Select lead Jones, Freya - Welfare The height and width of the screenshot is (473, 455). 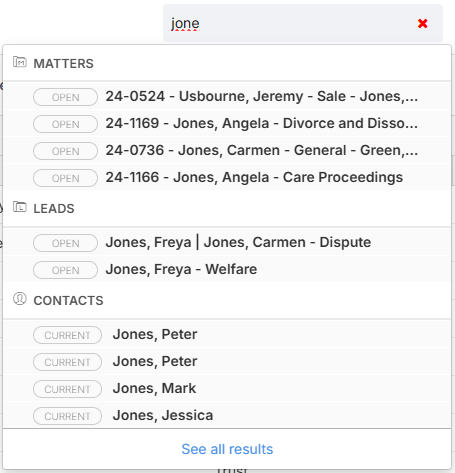pyautogui.click(x=227, y=270)
